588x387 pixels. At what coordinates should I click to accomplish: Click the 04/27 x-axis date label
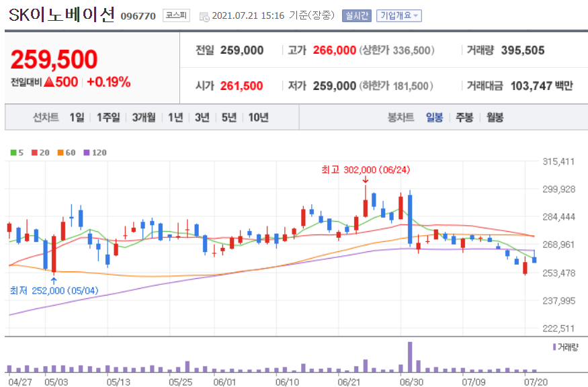point(20,382)
